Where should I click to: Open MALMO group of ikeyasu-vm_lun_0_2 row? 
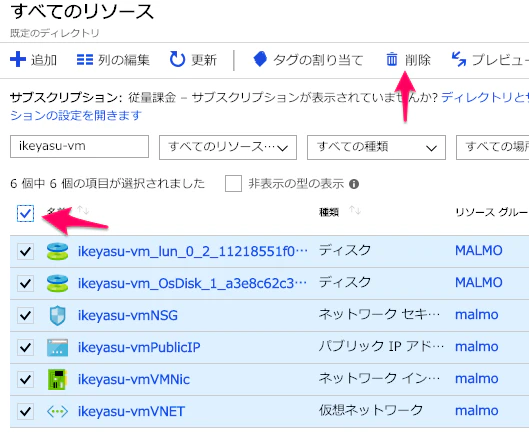479,251
